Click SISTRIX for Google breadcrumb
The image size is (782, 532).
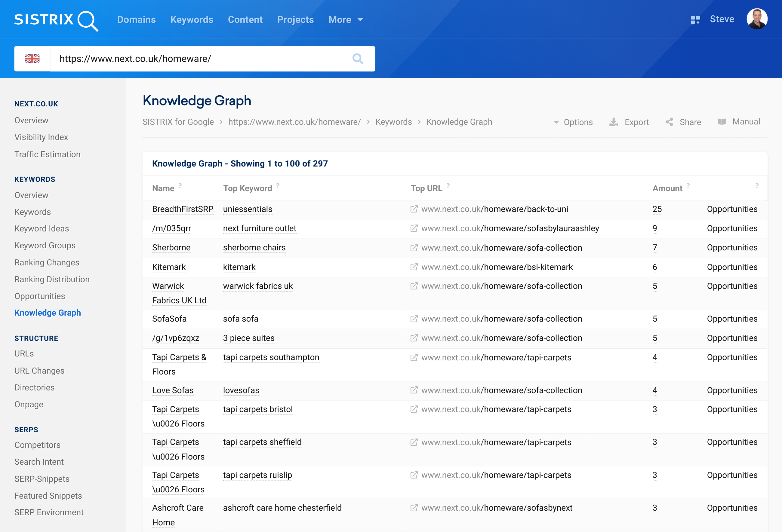(x=178, y=122)
